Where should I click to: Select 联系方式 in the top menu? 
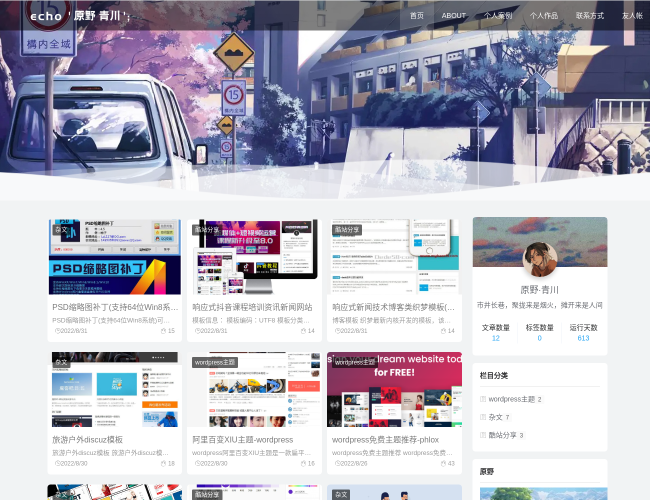click(x=590, y=16)
